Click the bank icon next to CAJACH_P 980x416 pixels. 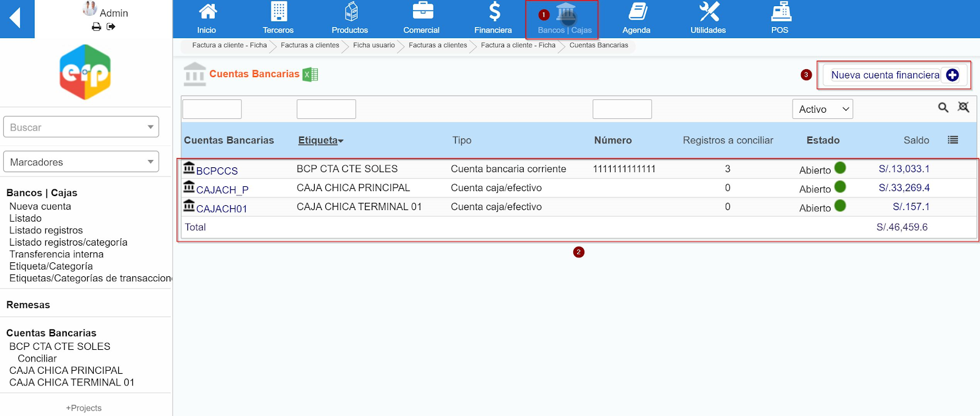tap(189, 186)
